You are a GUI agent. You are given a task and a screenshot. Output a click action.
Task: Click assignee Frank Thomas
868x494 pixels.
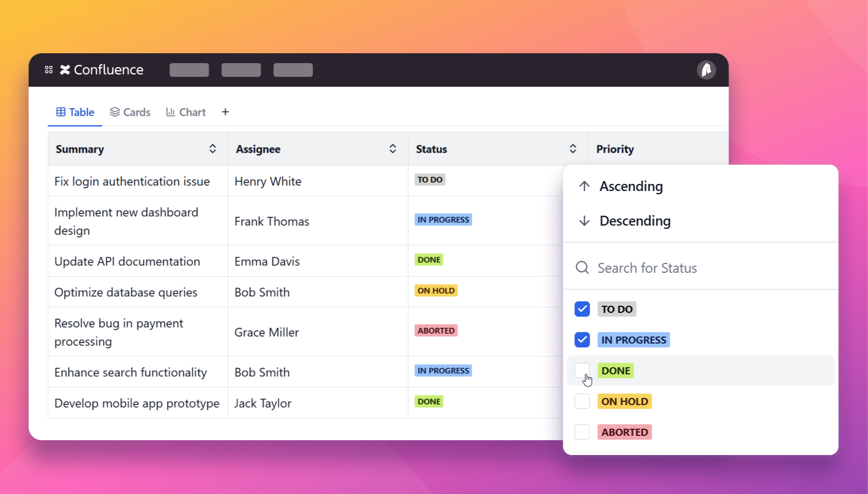pos(272,221)
